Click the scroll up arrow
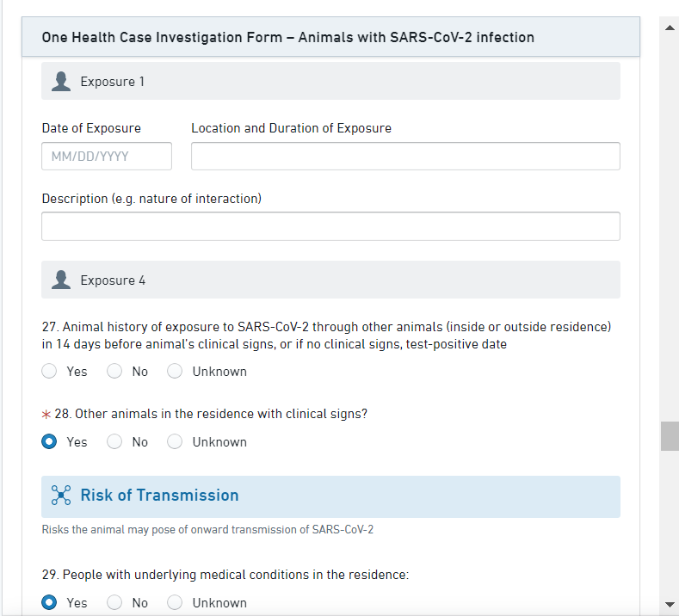The width and height of the screenshot is (679, 616). point(670,28)
